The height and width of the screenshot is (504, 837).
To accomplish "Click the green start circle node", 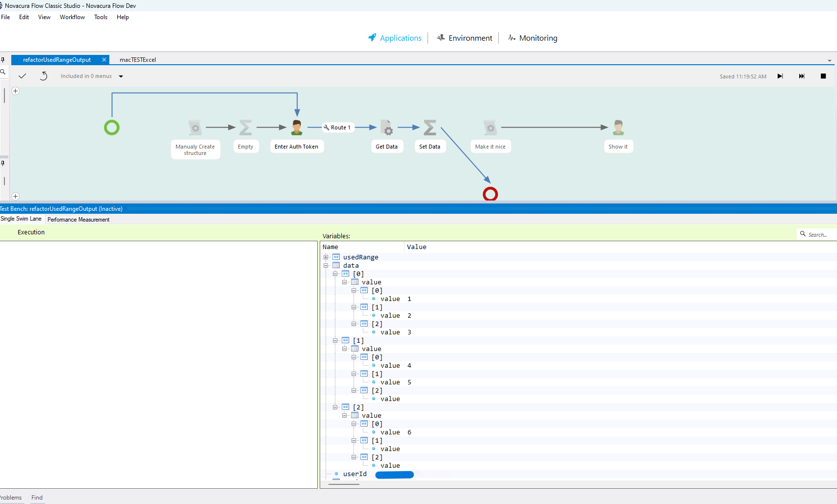I will click(112, 127).
